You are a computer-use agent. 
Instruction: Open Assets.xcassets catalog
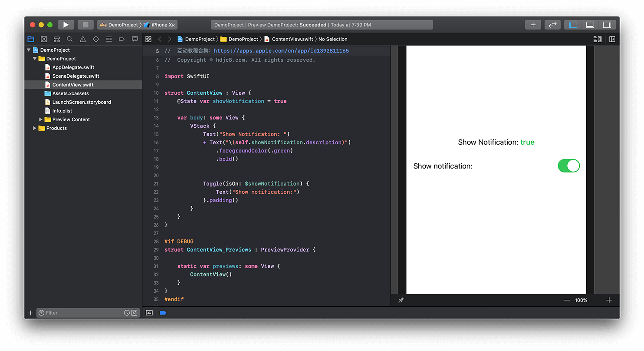point(70,93)
